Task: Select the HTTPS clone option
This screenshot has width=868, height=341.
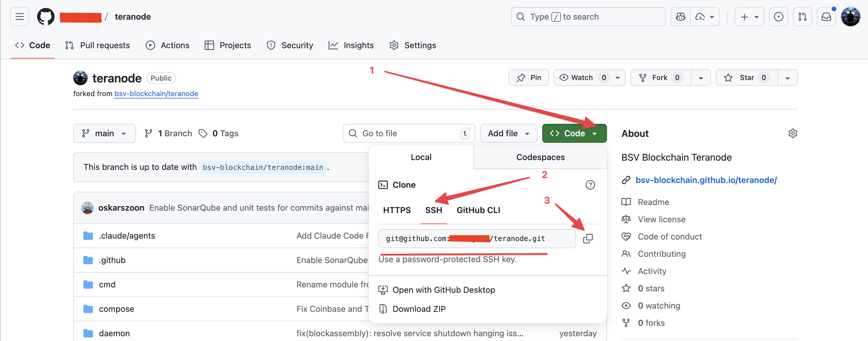Action: (x=396, y=210)
